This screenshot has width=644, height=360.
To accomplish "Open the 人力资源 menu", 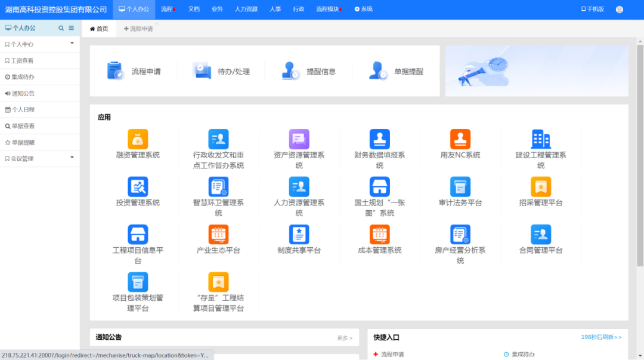I will (x=246, y=9).
